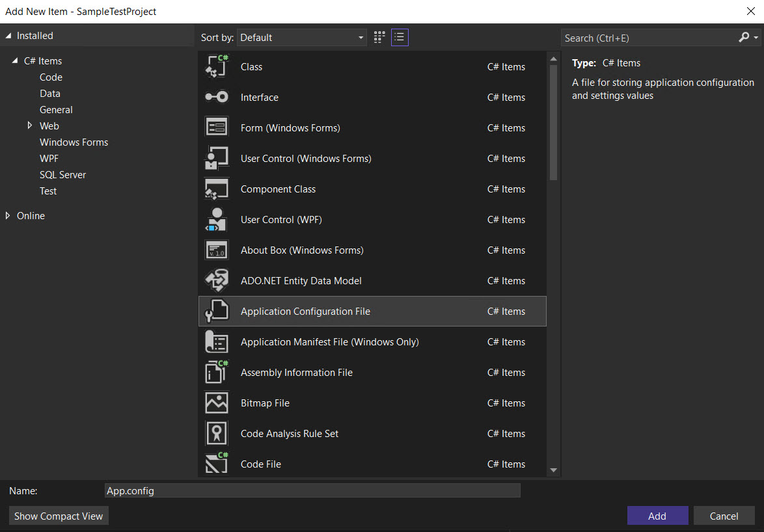This screenshot has width=764, height=532.
Task: Select Application Manifest File template
Action: 329,341
